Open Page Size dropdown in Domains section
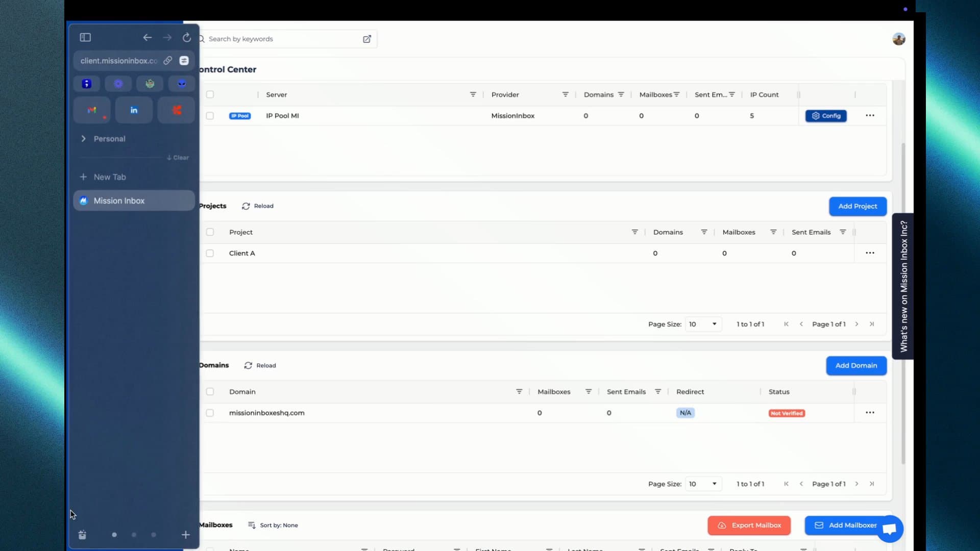Image resolution: width=980 pixels, height=551 pixels. 703,484
